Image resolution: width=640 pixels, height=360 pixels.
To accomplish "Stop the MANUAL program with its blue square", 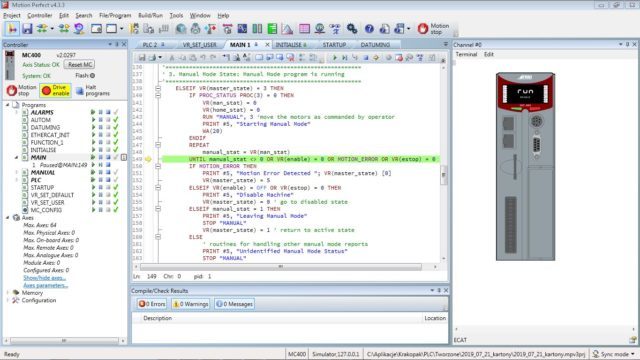I will tap(108, 172).
